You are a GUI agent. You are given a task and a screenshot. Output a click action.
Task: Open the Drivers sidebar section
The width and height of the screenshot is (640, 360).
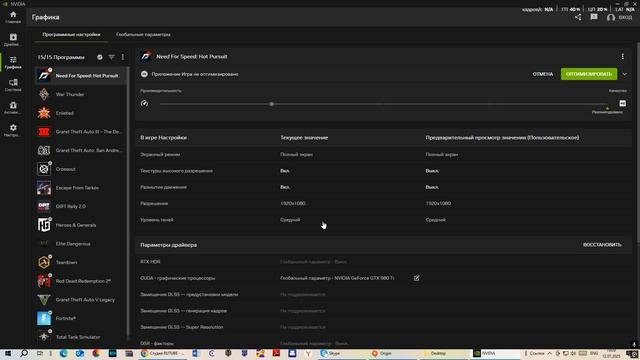[x=13, y=40]
